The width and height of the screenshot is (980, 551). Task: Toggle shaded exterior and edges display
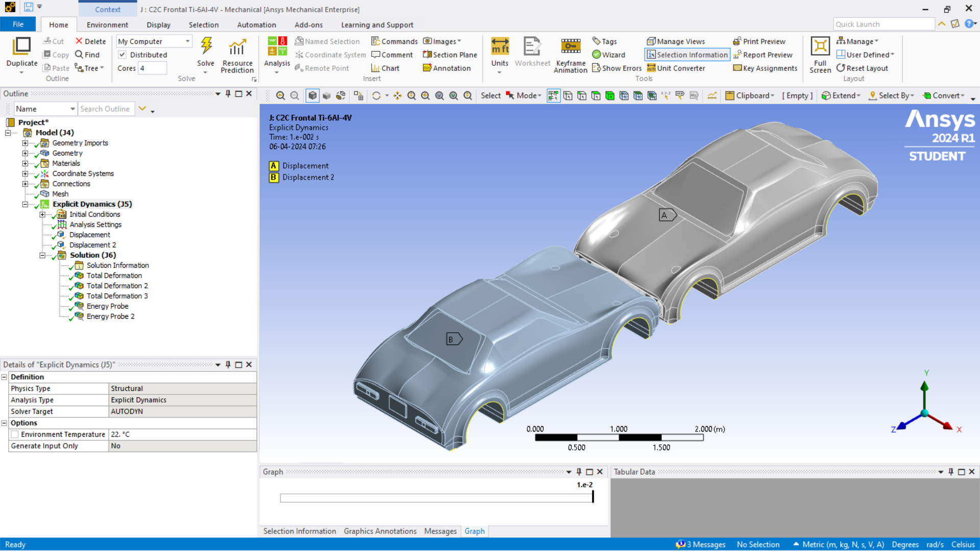pos(312,95)
